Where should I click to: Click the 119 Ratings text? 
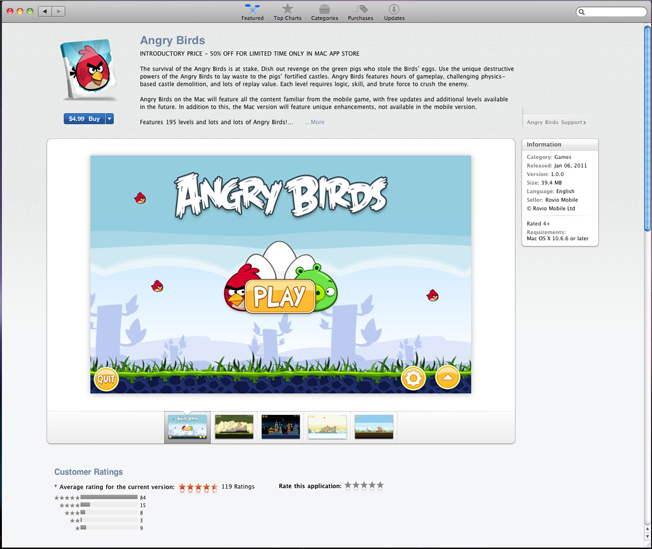[238, 486]
